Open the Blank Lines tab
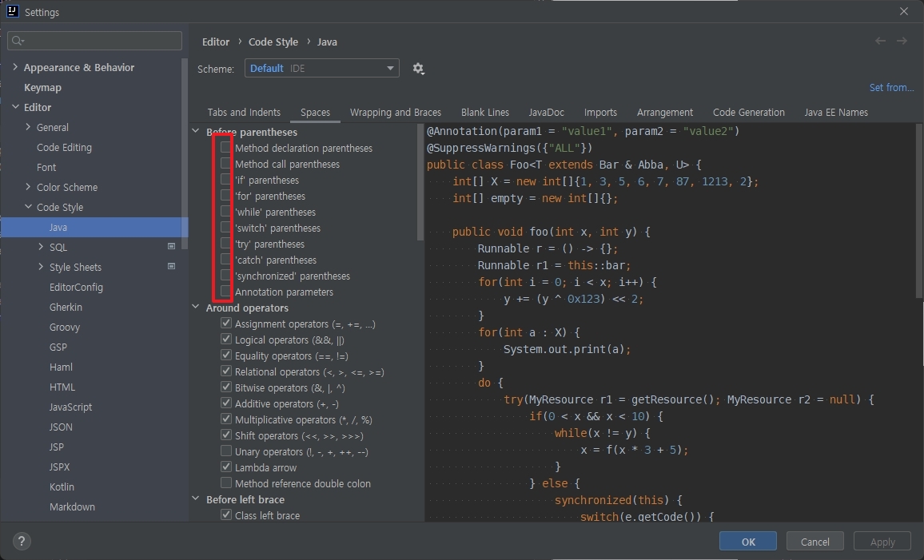924x560 pixels. point(485,112)
